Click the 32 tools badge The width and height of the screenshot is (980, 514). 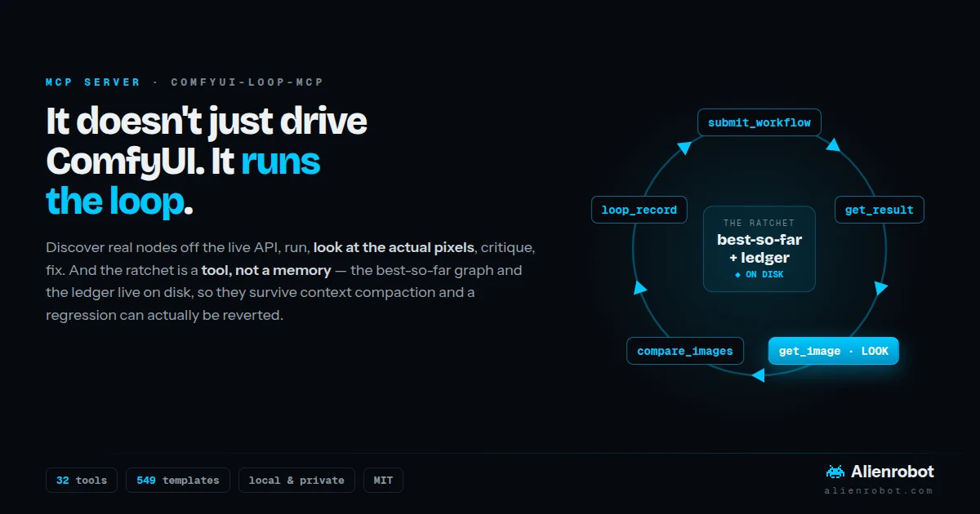(x=82, y=481)
